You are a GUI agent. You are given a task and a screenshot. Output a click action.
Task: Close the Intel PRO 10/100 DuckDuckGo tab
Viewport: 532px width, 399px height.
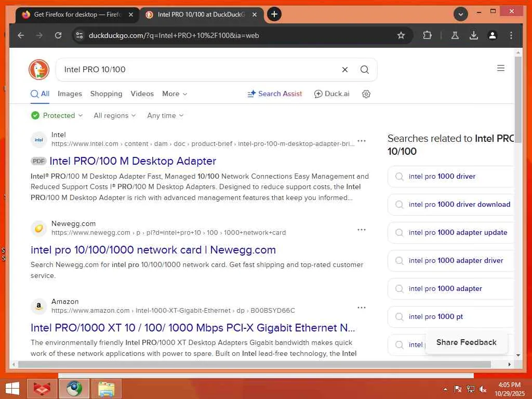(x=255, y=14)
